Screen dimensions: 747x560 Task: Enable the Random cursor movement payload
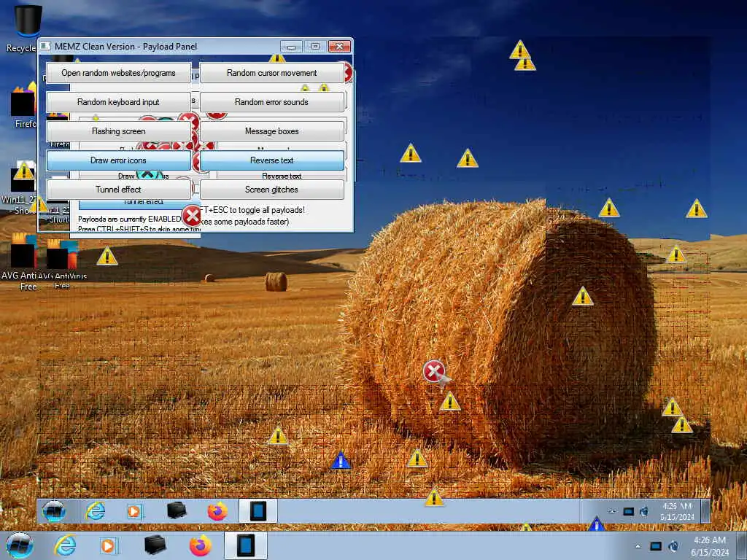coord(271,73)
